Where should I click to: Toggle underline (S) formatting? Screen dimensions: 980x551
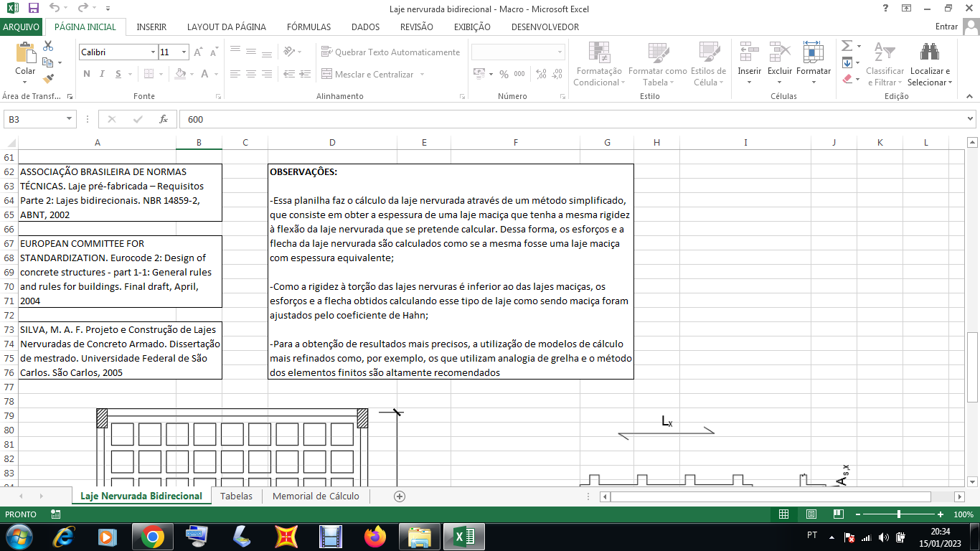tap(117, 74)
